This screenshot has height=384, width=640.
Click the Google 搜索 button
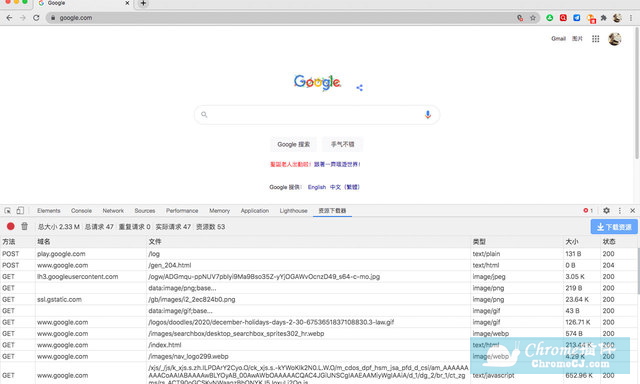(293, 144)
